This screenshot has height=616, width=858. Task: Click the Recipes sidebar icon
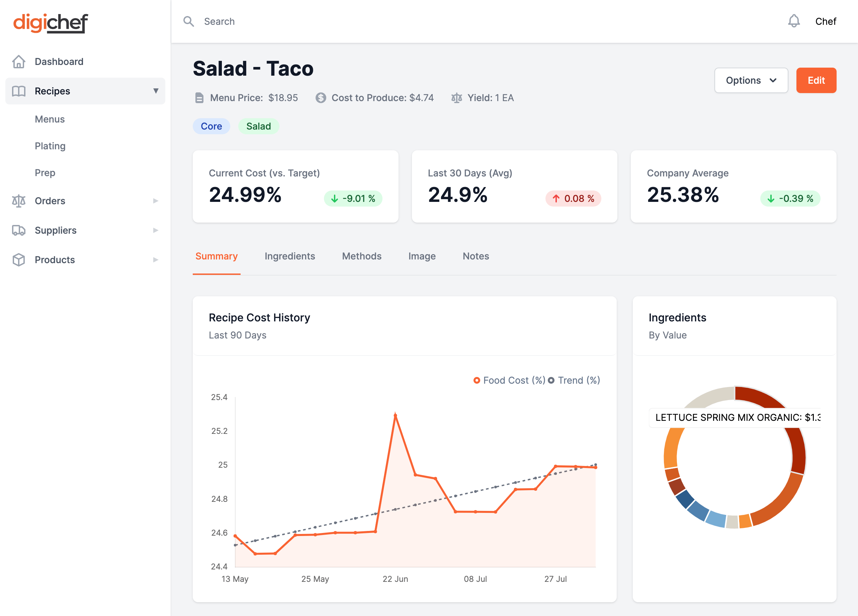click(x=19, y=91)
